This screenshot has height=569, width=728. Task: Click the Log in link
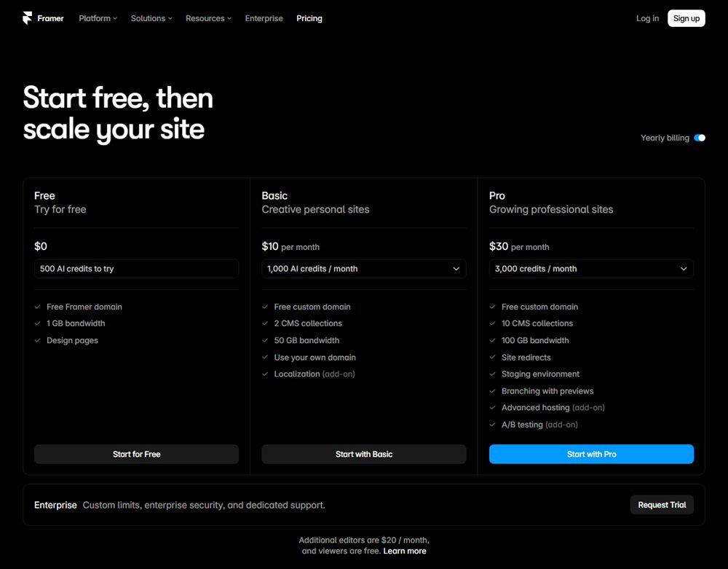647,18
